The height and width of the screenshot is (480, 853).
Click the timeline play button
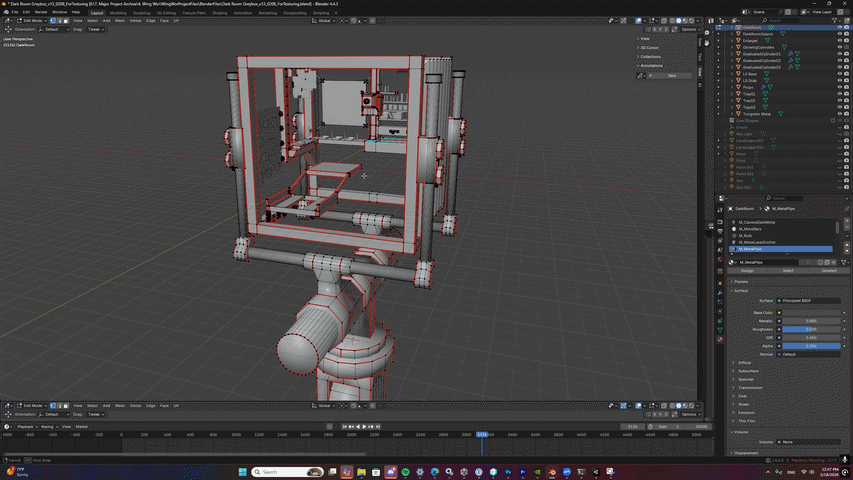[x=364, y=427]
